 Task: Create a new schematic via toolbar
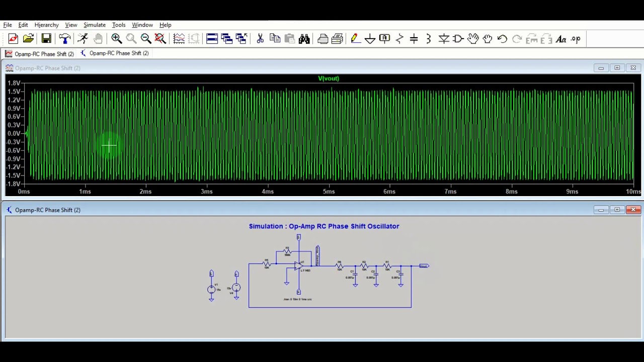coord(13,39)
